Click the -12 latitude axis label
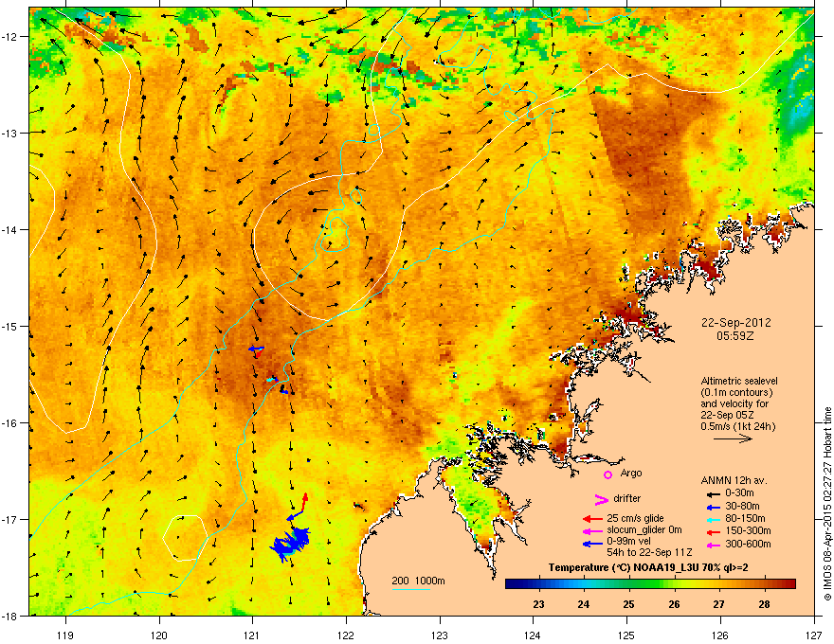 point(9,37)
